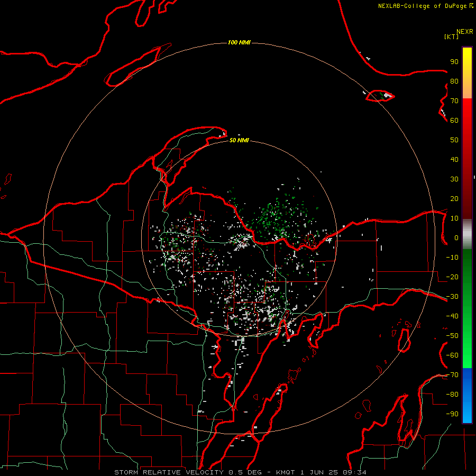The width and height of the screenshot is (476, 476).
Task: Click the blue segment of the velocity color bar
Action: [467, 396]
